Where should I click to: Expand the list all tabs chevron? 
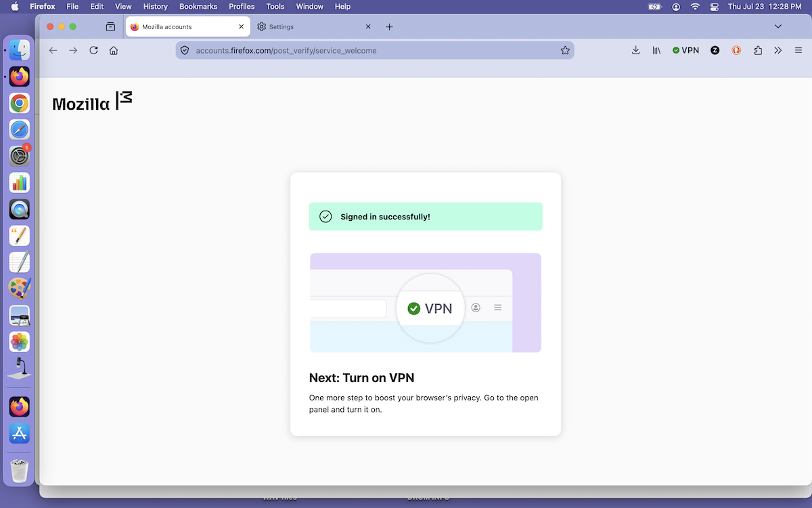click(778, 26)
